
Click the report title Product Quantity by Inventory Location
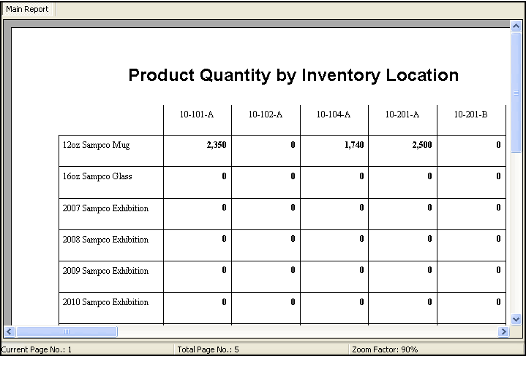293,75
